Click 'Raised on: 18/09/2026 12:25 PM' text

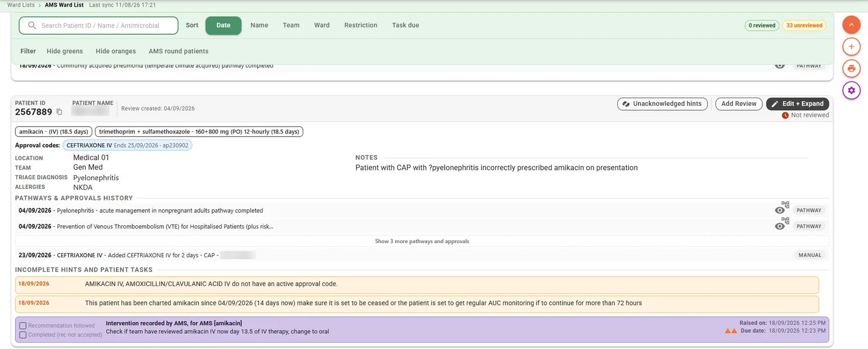pos(782,323)
